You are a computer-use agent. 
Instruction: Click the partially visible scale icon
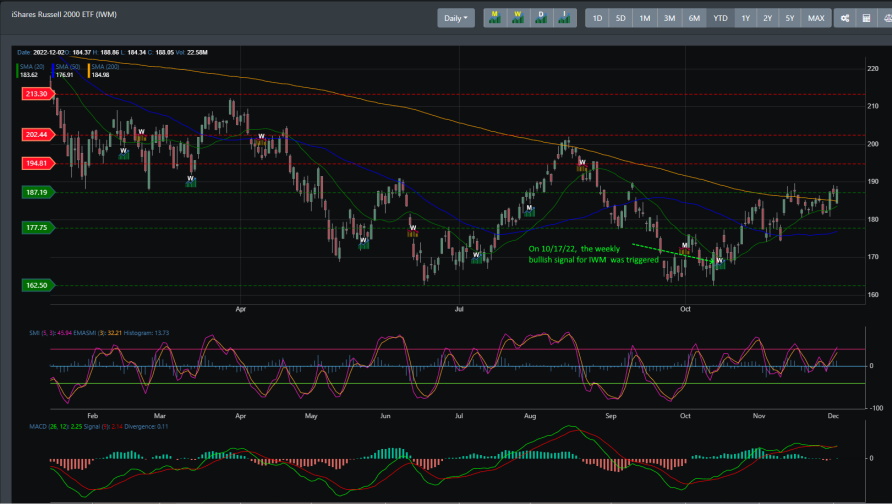(886, 18)
